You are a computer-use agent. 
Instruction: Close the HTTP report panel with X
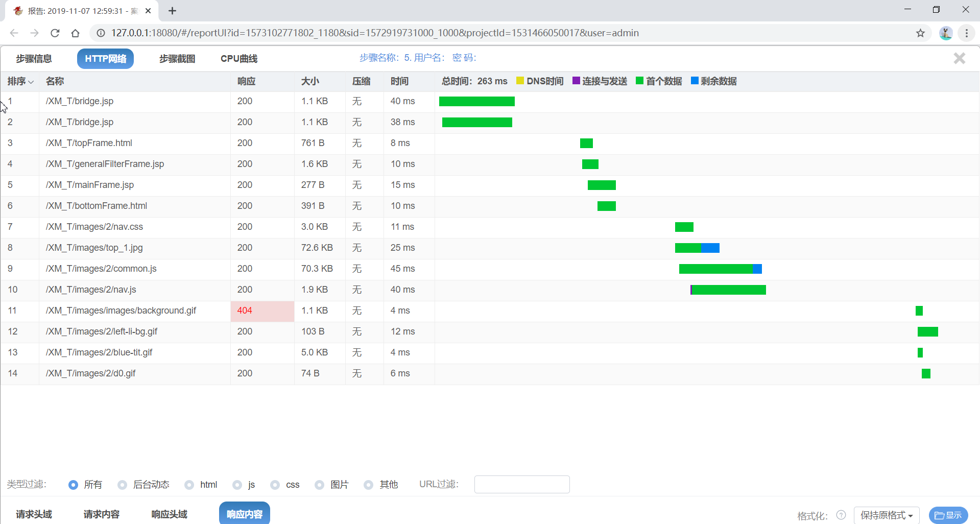click(x=959, y=58)
